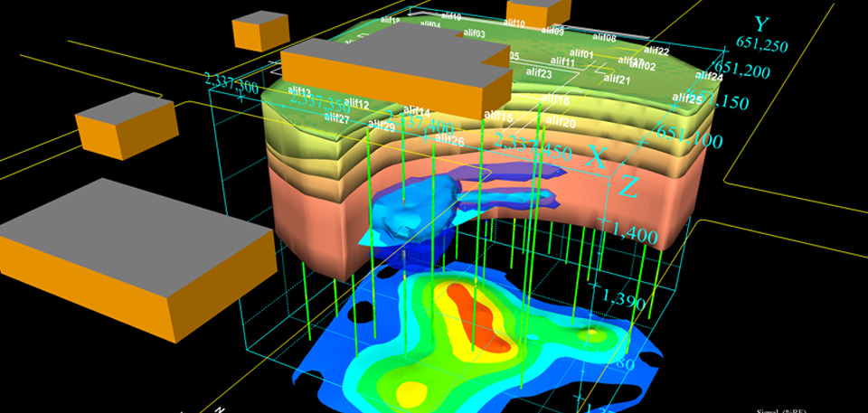868x413 pixels.
Task: Pick the red high-concentration contour zone
Action: 474,316
